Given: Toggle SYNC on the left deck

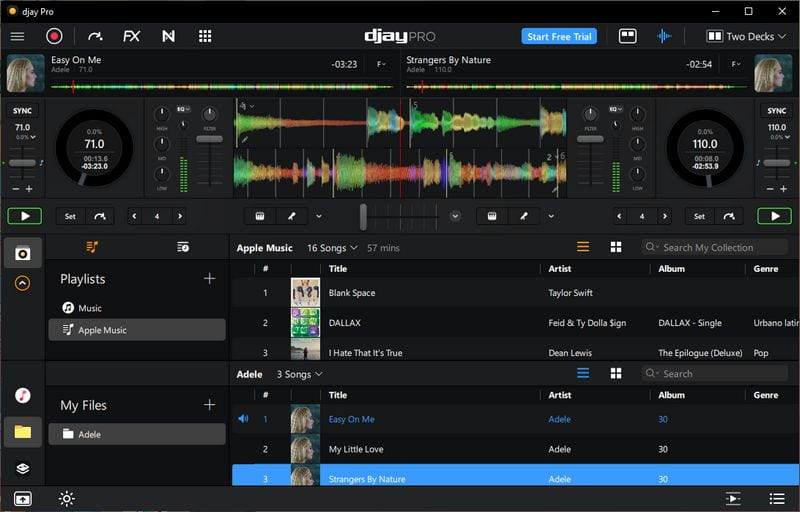Looking at the screenshot, I should click(x=22, y=111).
